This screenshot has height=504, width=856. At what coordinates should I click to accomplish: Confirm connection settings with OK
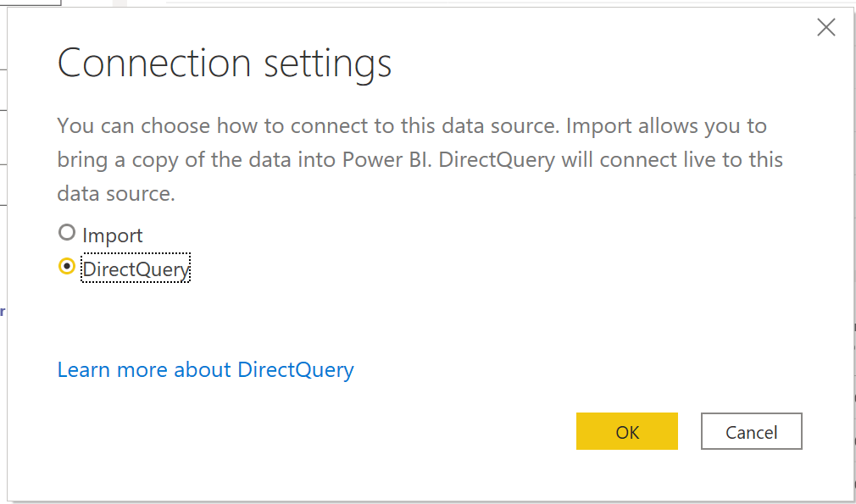click(x=626, y=432)
